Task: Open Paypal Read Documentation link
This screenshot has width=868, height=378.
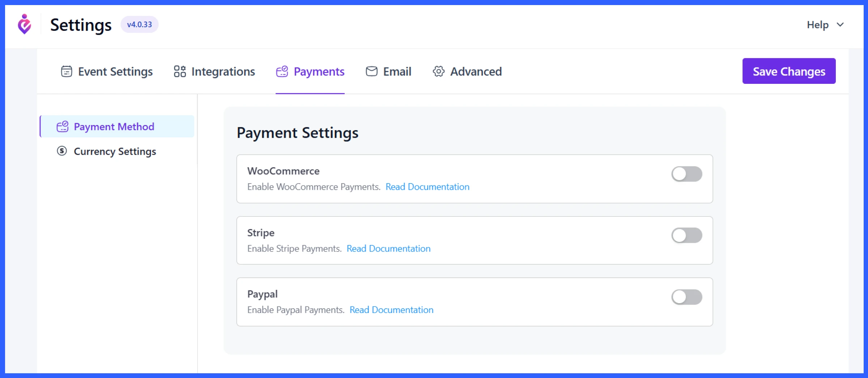Action: pyautogui.click(x=391, y=310)
